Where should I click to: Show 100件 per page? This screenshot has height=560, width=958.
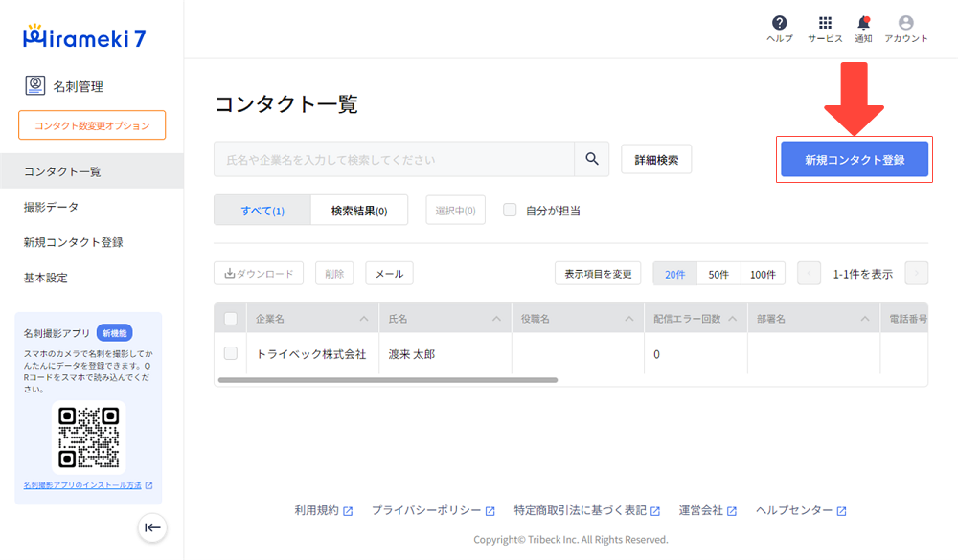[763, 274]
